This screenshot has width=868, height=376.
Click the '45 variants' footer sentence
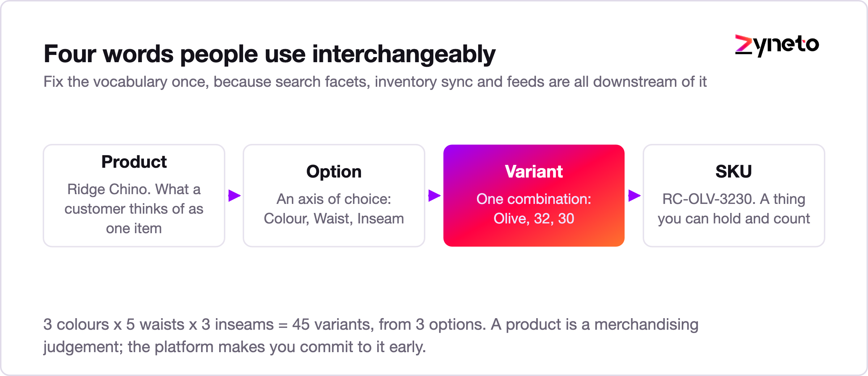371,336
